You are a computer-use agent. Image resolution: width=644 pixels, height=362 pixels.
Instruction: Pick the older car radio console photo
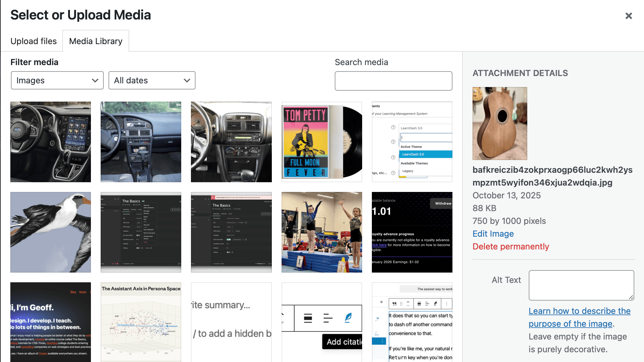[231, 142]
